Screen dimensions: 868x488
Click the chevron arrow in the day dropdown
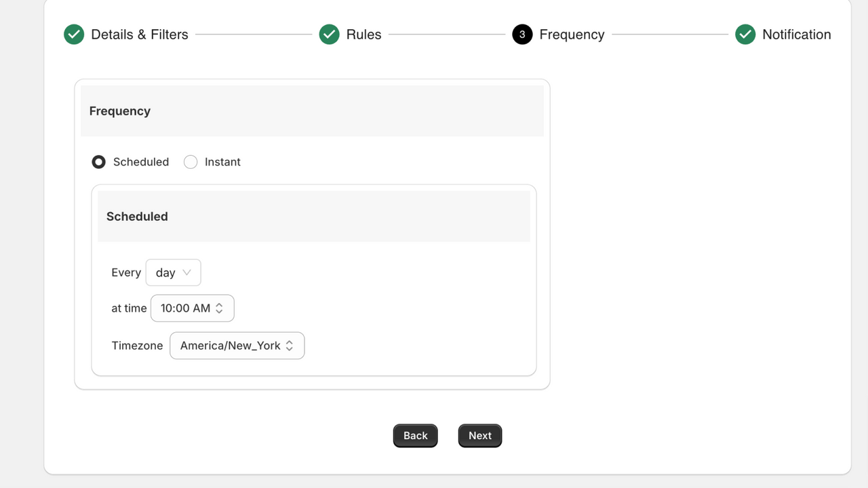(187, 272)
